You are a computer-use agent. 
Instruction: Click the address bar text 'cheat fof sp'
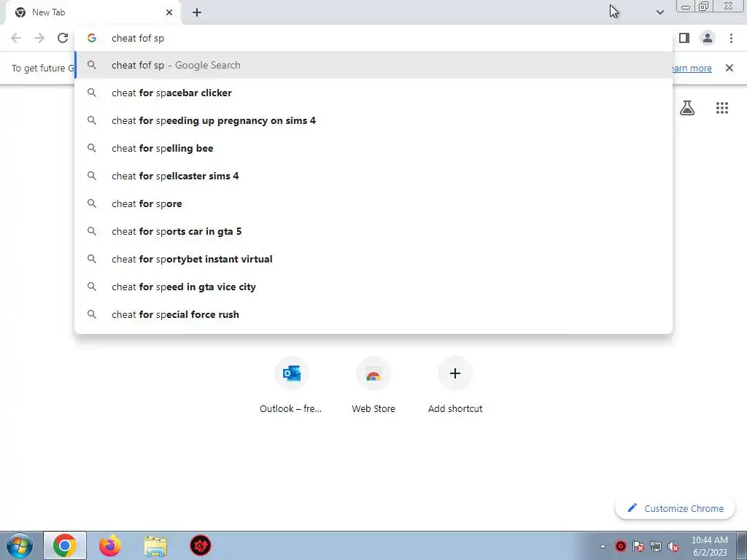click(x=138, y=38)
